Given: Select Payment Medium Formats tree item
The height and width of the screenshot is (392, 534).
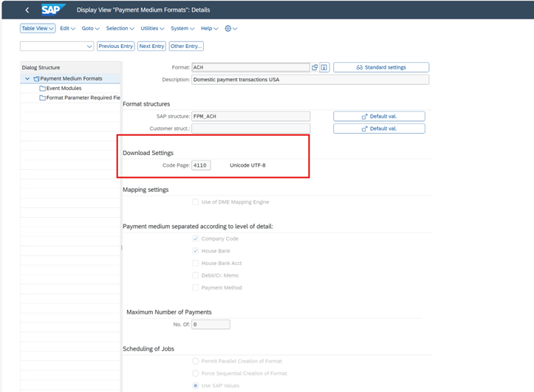Looking at the screenshot, I should pyautogui.click(x=71, y=78).
